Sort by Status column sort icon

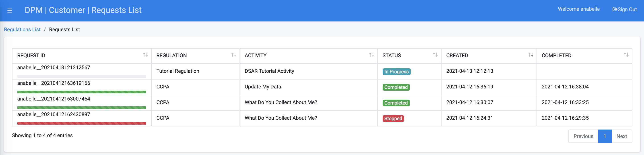pyautogui.click(x=435, y=55)
